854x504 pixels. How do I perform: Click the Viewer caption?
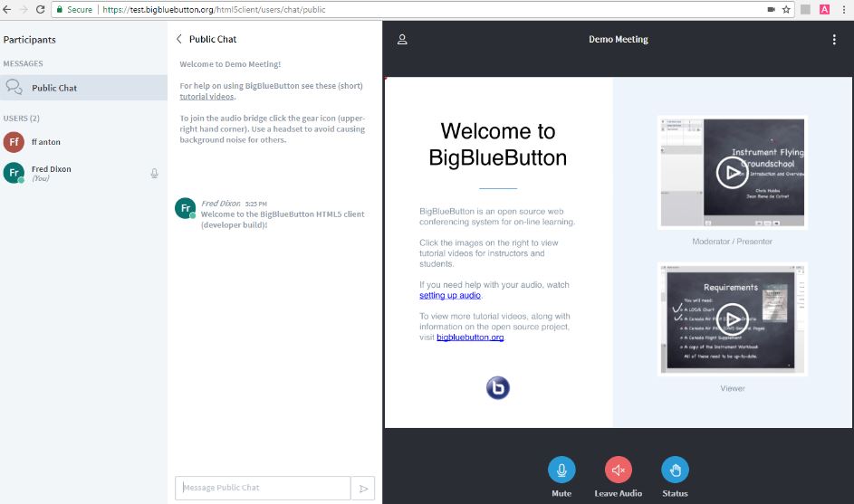click(x=733, y=388)
